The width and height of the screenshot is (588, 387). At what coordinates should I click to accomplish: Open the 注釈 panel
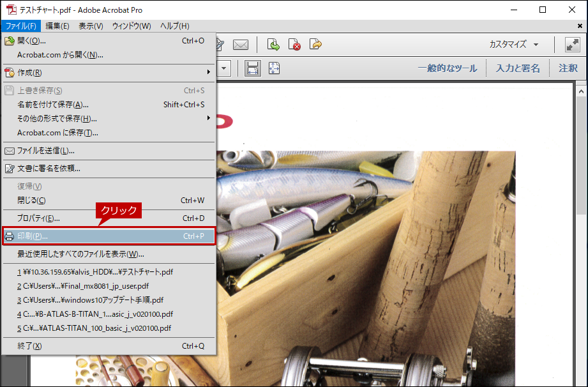pyautogui.click(x=568, y=68)
